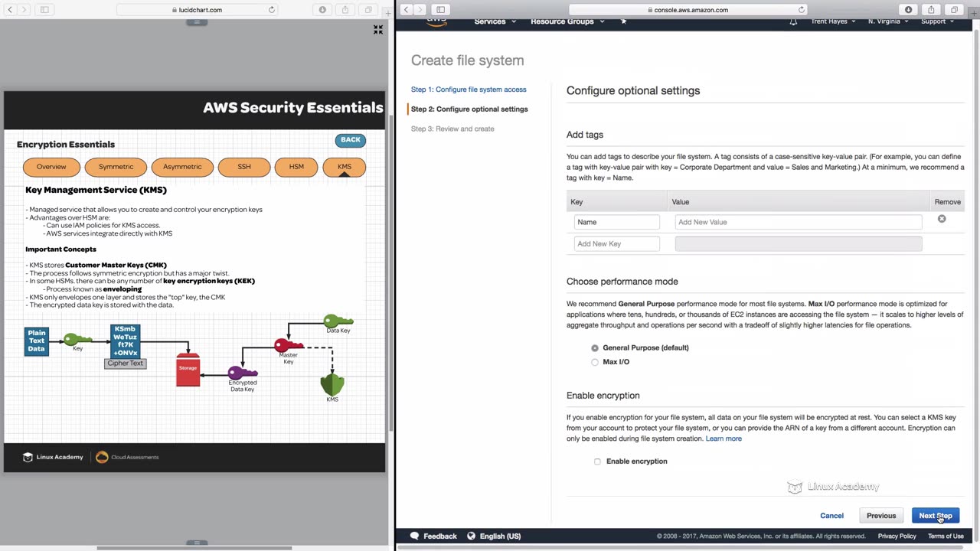
Task: Click the red Master Key icon
Action: point(289,345)
